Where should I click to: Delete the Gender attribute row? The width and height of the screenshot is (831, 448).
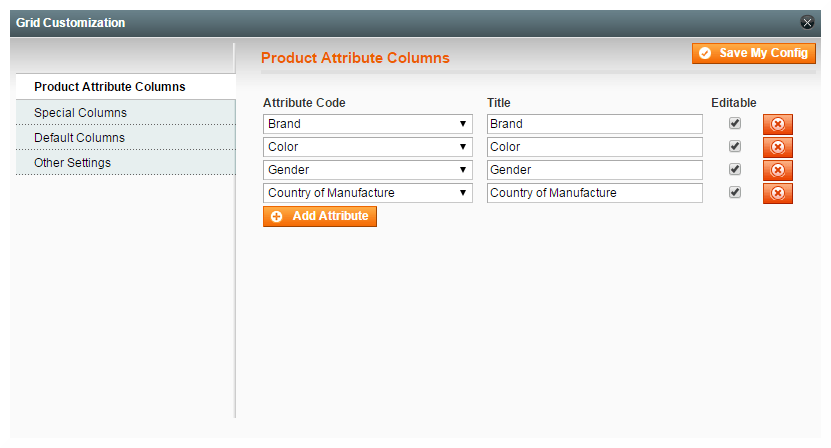[x=777, y=170]
